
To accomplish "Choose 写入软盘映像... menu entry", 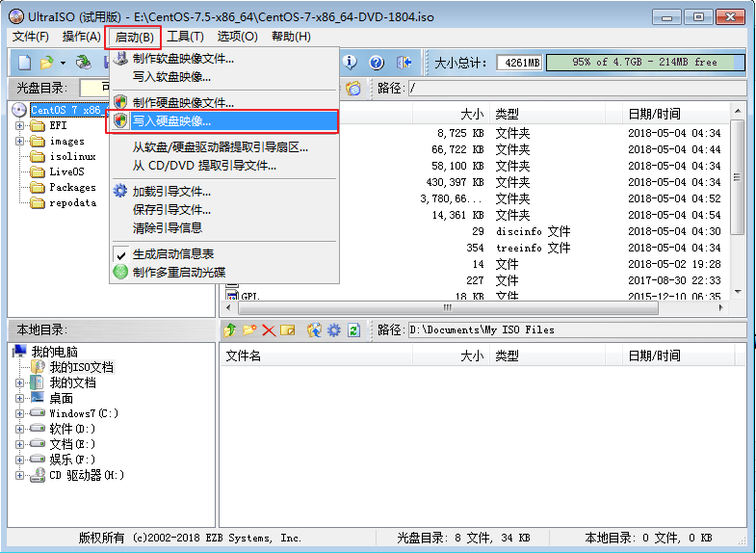I will pos(223,77).
